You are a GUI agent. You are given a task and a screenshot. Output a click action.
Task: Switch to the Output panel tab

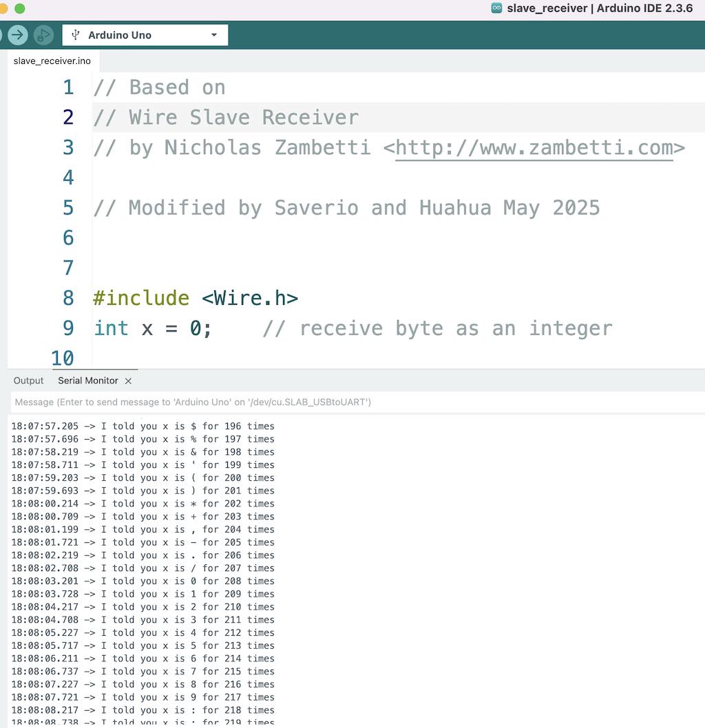pos(28,381)
